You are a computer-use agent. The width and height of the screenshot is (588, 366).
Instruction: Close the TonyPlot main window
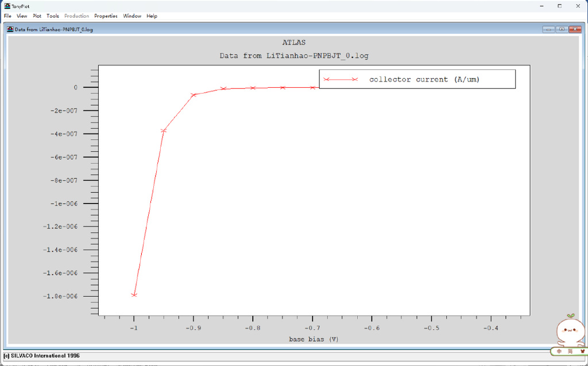[x=578, y=6]
